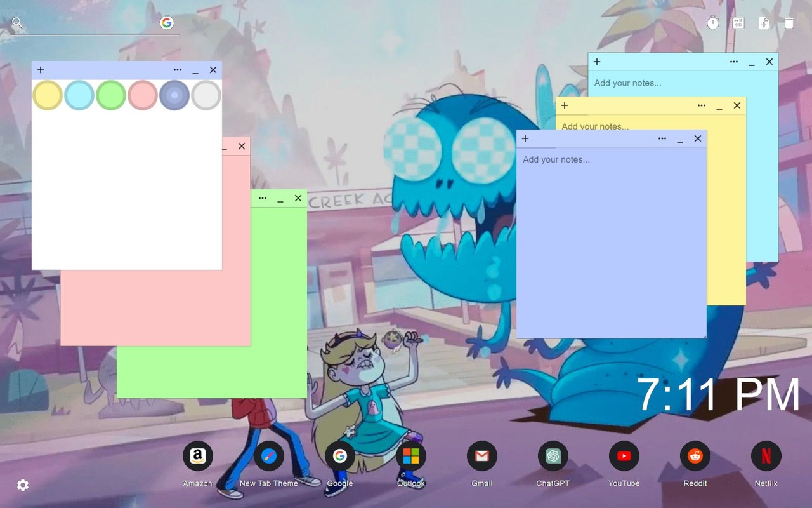Open the ChatGPT shortcut
The width and height of the screenshot is (812, 508).
553,456
